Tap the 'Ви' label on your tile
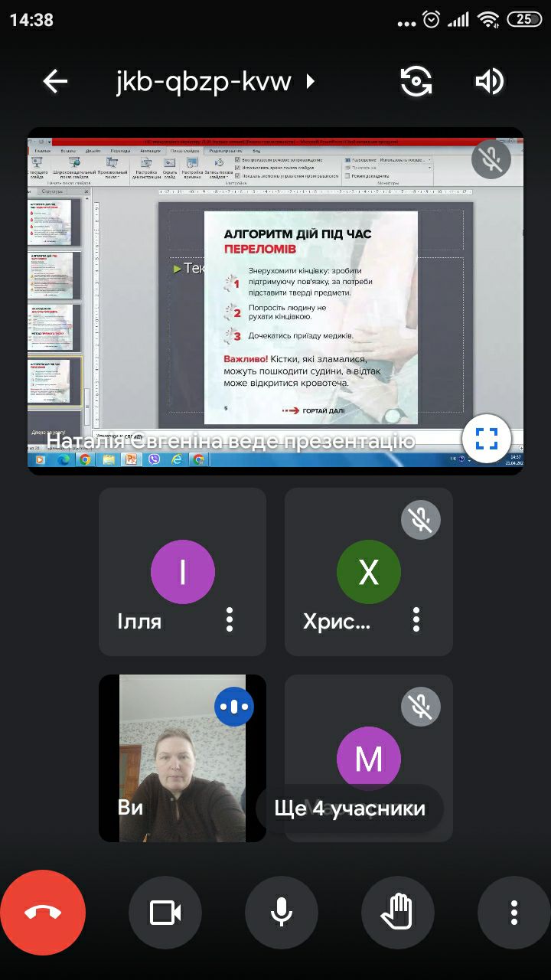551x980 pixels. pos(130,808)
